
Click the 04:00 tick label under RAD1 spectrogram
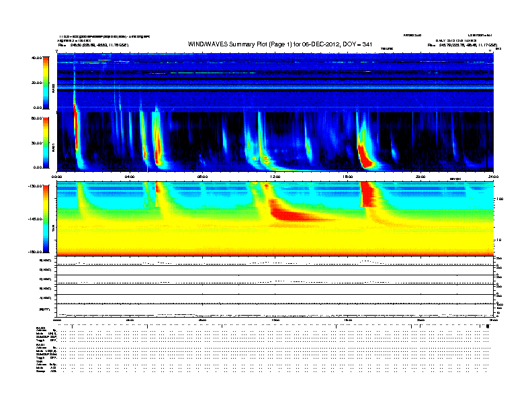pos(130,177)
